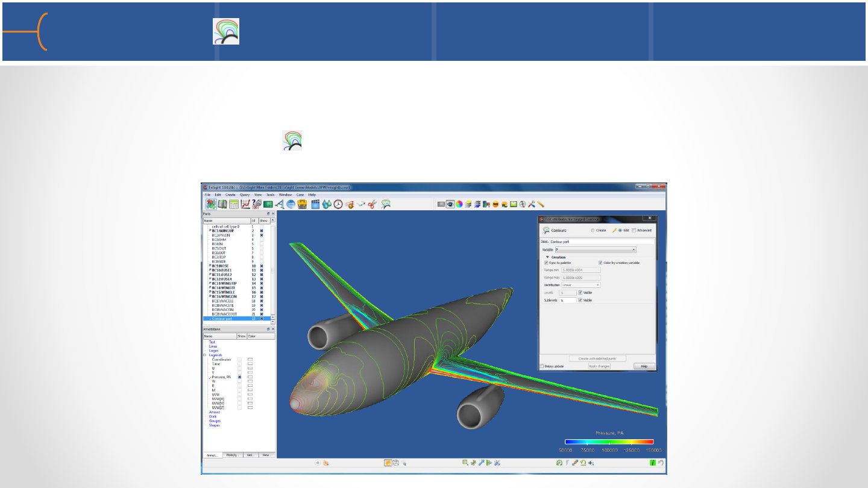Click the blue diagonal arrow icon in bottom bar
The image size is (868, 488).
(481, 463)
